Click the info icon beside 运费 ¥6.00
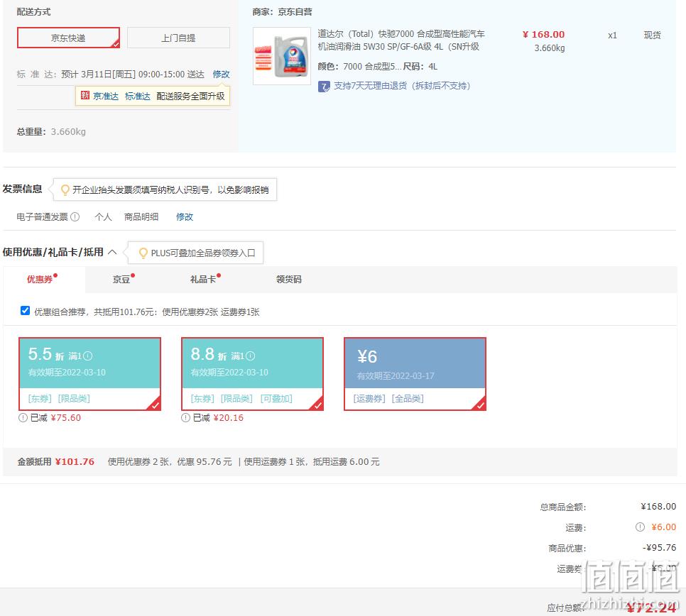Viewport: 686px width, 616px height. 640,527
